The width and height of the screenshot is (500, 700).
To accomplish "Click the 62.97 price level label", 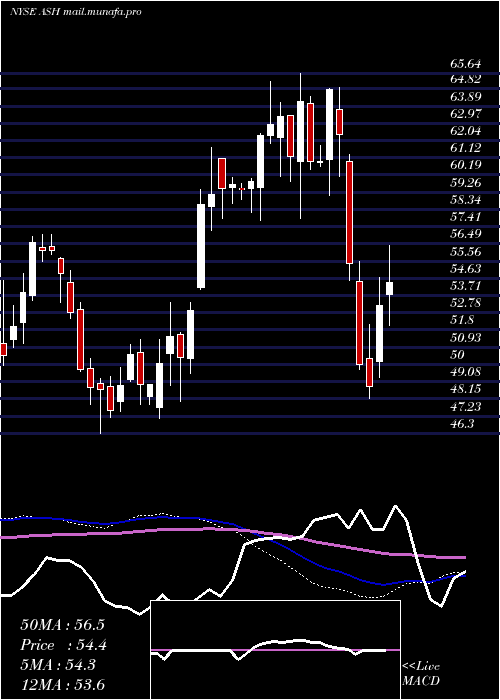I will (x=466, y=114).
